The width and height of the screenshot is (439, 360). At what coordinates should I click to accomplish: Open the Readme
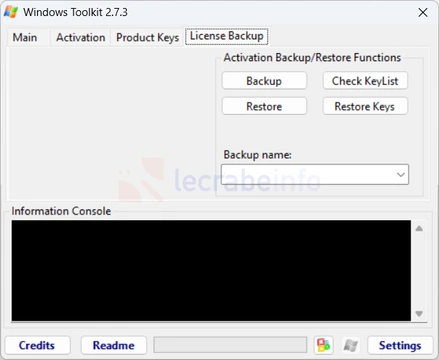[114, 345]
